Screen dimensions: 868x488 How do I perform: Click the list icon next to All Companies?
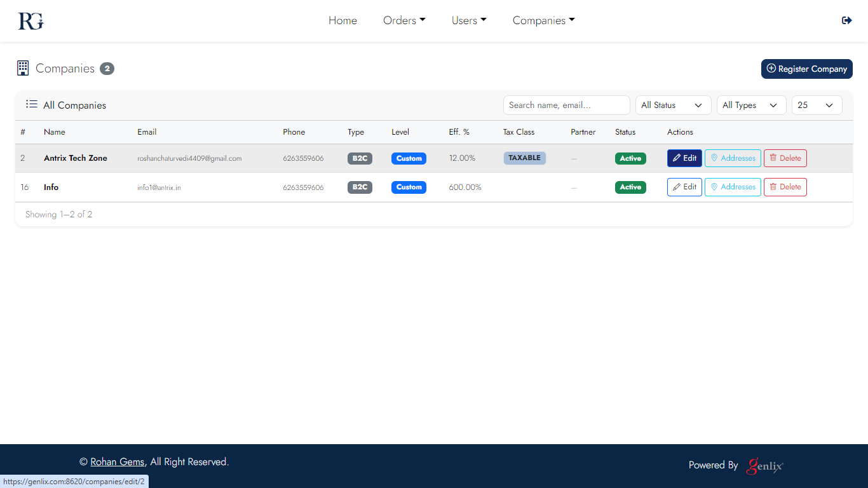click(x=31, y=104)
